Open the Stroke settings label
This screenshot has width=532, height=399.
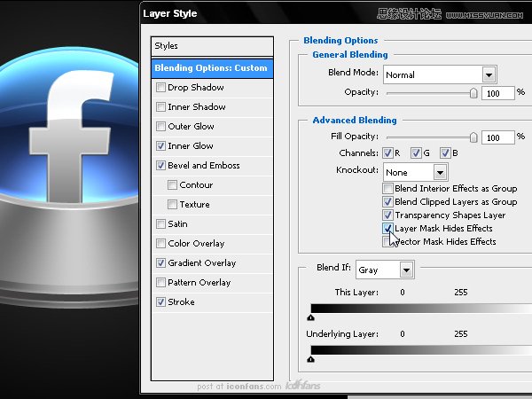[181, 302]
